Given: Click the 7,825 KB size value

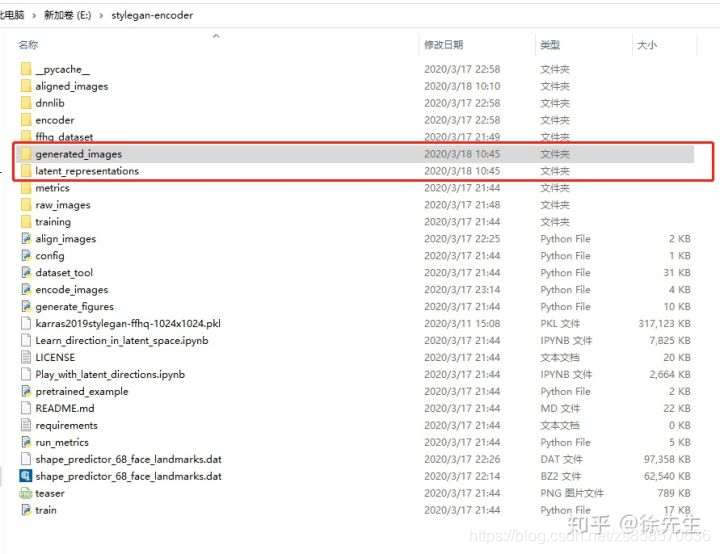Looking at the screenshot, I should tap(670, 340).
